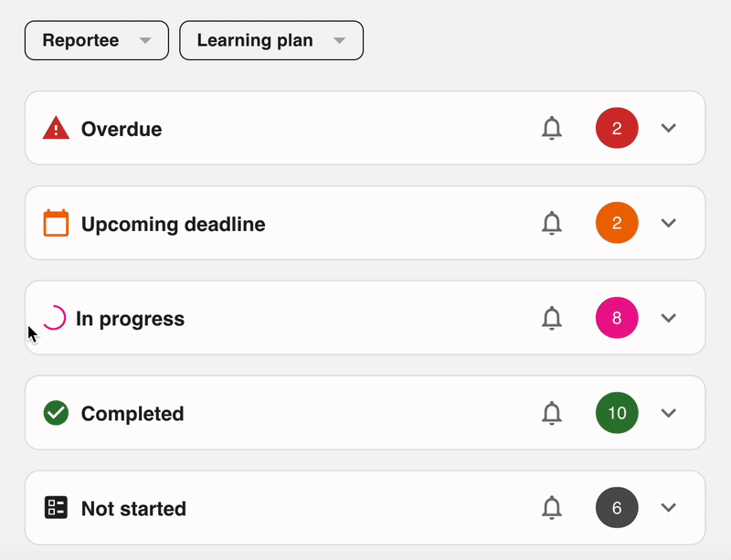Click the red Overdue count badge
Screen dimensions: 731x560
617,128
